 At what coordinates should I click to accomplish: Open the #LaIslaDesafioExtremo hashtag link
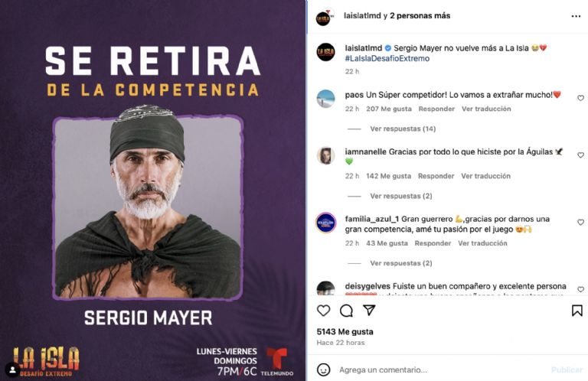click(387, 58)
